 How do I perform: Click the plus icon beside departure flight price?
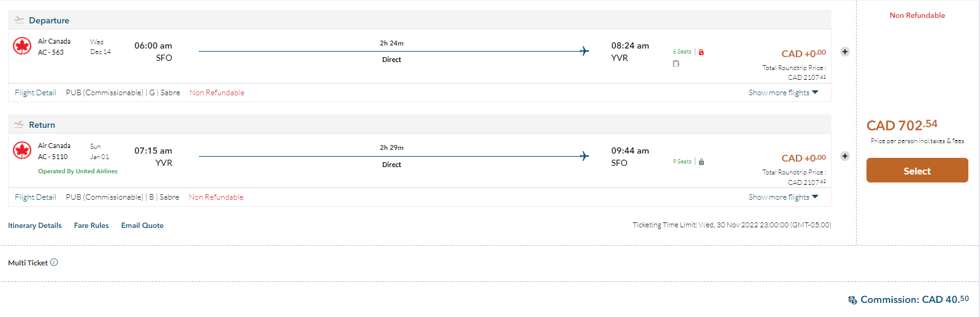(845, 52)
